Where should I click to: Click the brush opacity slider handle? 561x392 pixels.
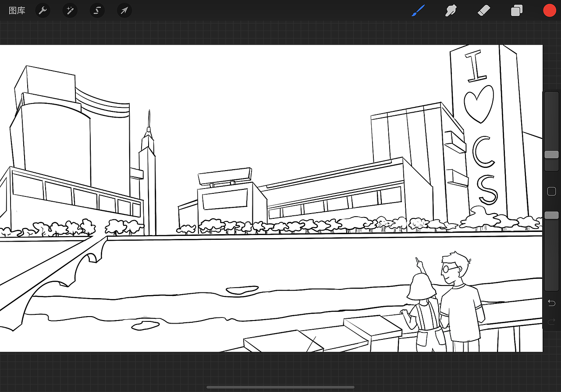(551, 215)
